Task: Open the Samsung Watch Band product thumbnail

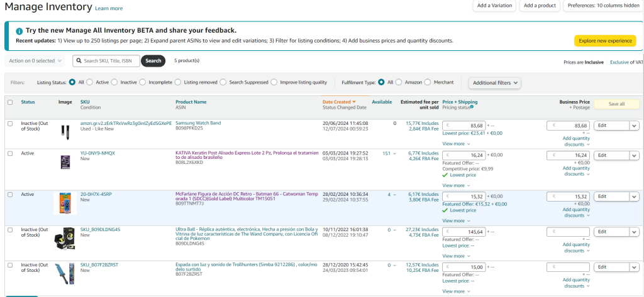Action: [x=65, y=131]
